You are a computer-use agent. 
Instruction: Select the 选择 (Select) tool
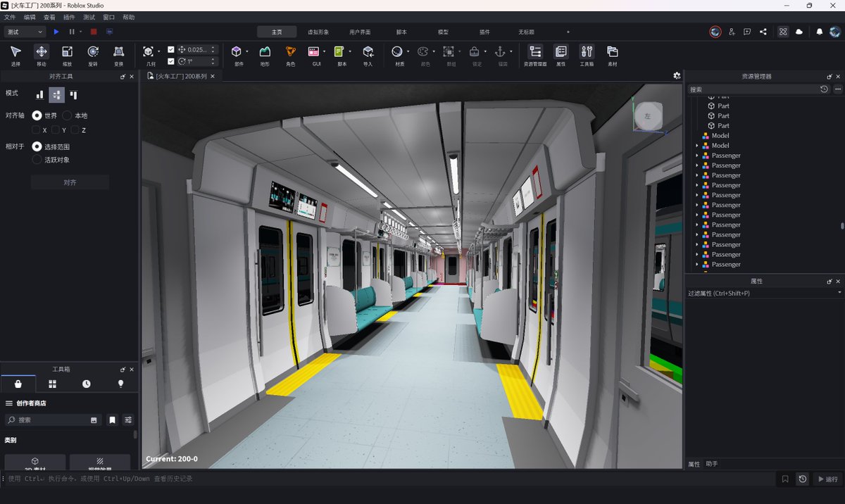[15, 55]
